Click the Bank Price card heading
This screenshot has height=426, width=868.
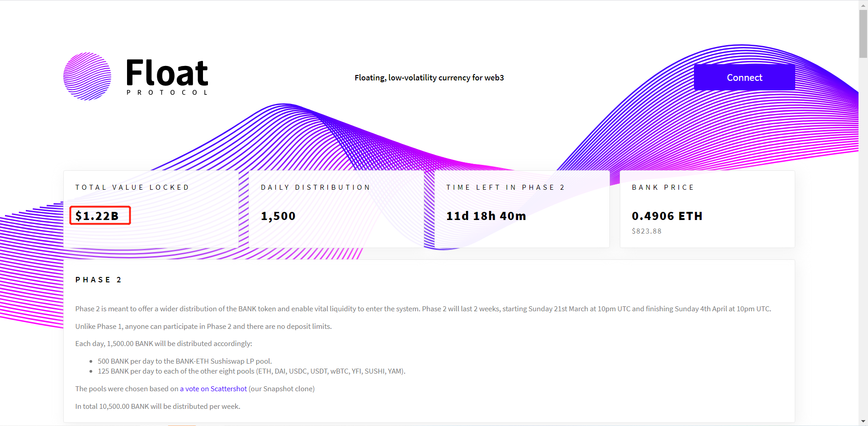click(x=663, y=187)
